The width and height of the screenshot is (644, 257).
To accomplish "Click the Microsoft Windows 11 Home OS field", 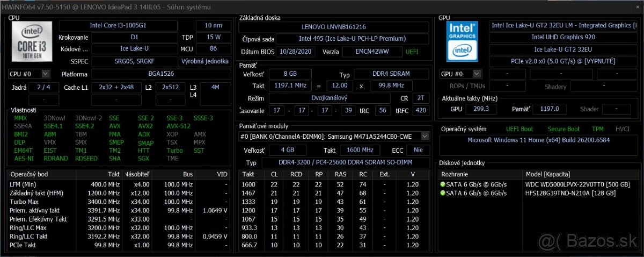I will click(x=538, y=140).
